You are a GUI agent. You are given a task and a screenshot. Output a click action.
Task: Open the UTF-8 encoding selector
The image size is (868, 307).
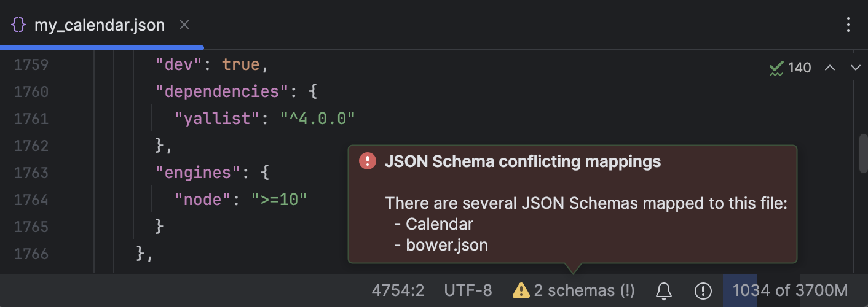point(468,290)
